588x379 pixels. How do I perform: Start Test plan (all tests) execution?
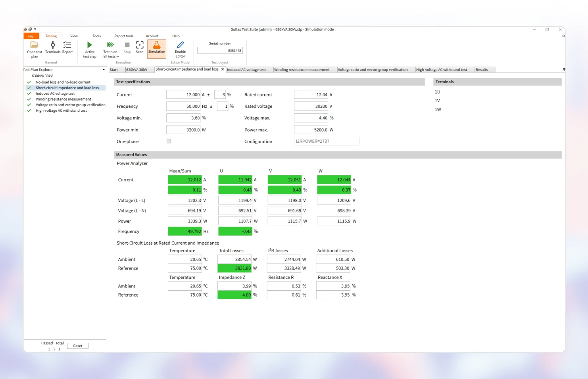(x=110, y=48)
